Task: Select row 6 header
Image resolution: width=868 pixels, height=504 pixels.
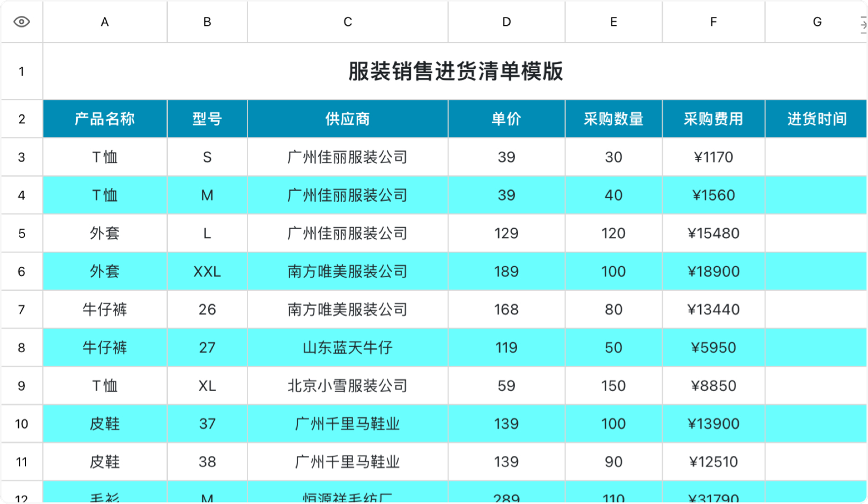Action: 22,272
